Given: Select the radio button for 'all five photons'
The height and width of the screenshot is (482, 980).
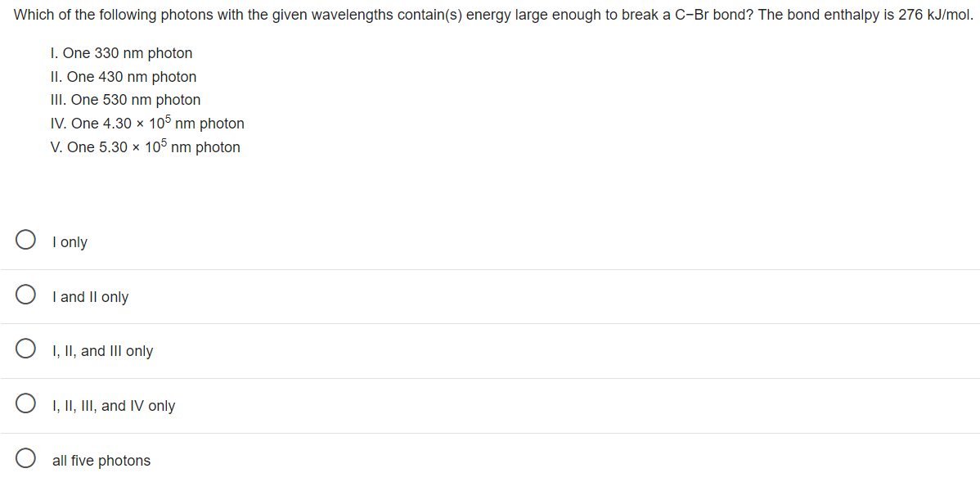Looking at the screenshot, I should pyautogui.click(x=25, y=457).
